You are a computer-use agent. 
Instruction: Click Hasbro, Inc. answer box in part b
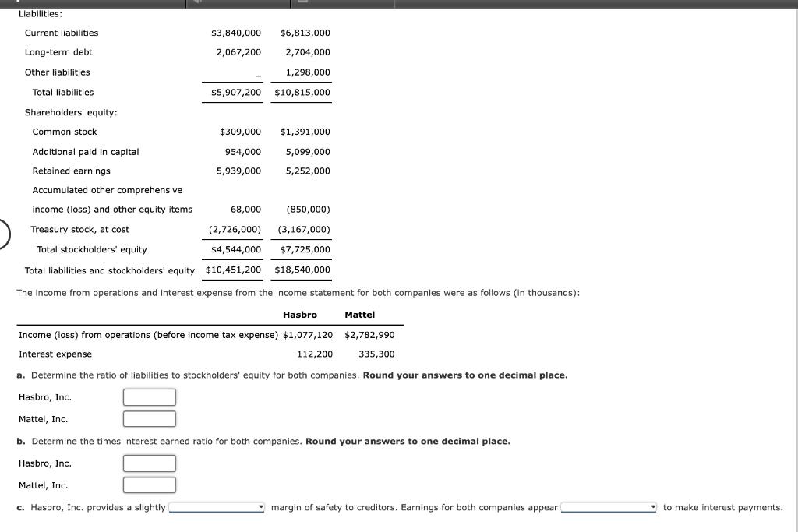149,463
